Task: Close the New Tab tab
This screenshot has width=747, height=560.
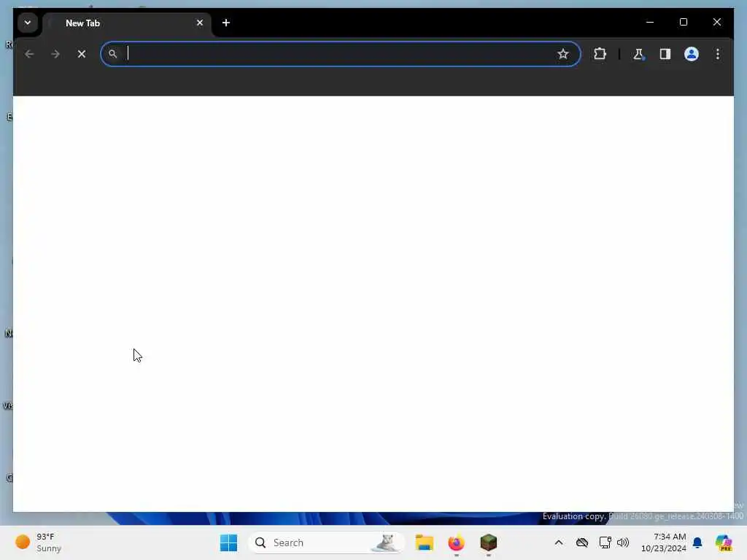Action: [200, 23]
